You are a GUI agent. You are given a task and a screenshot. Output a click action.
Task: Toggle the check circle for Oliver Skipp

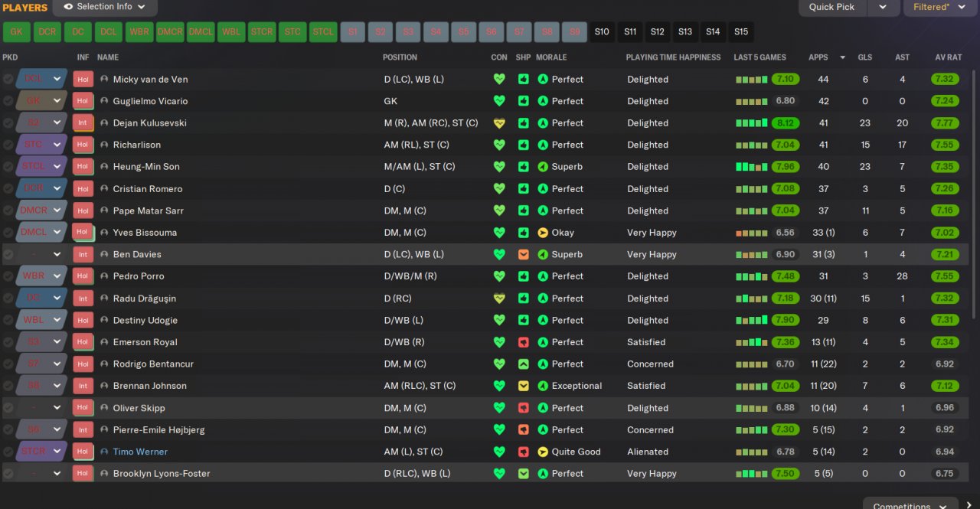[8, 408]
